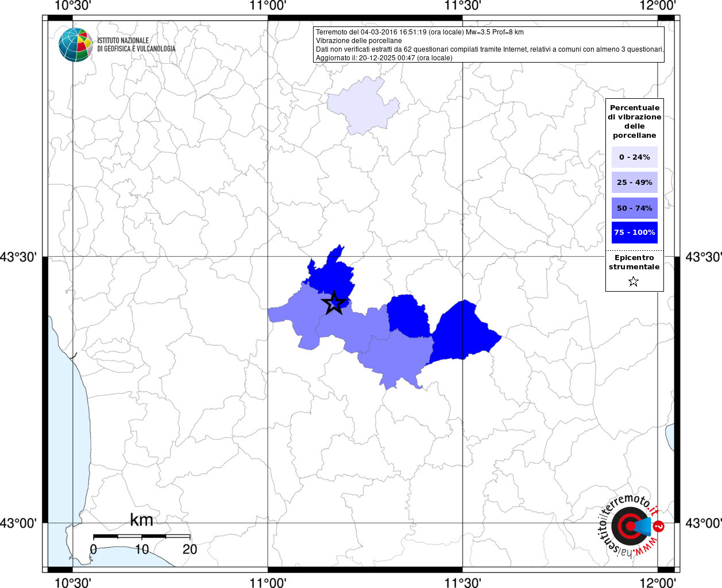Click the 'Terremoto del 04-03-2016' header line
The image size is (722, 588).
pyautogui.click(x=420, y=32)
